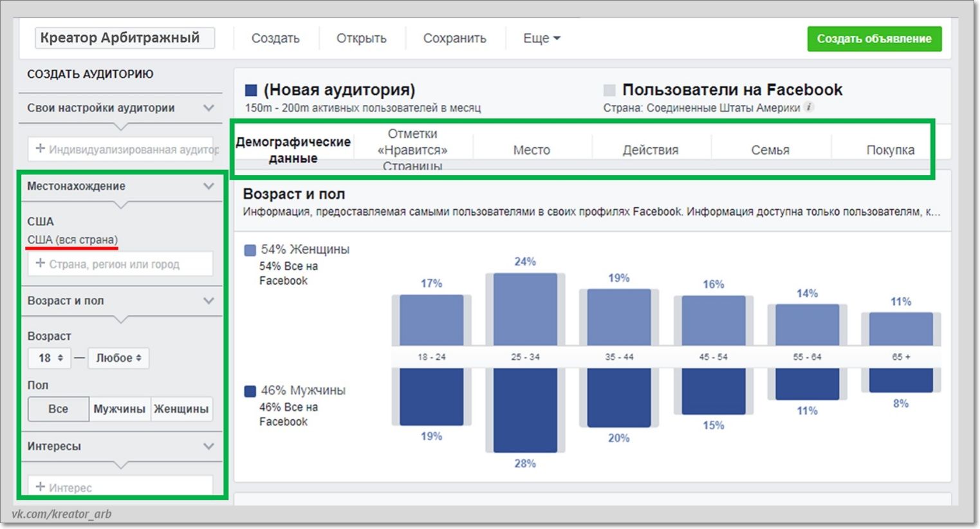The width and height of the screenshot is (980, 529).
Task: Click the 65 + age axis label
Action: point(901,357)
